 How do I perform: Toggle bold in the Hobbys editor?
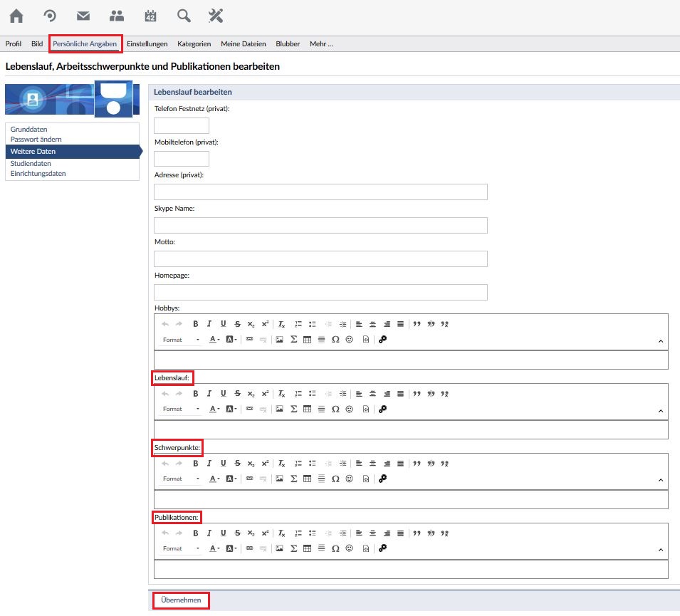(x=196, y=324)
